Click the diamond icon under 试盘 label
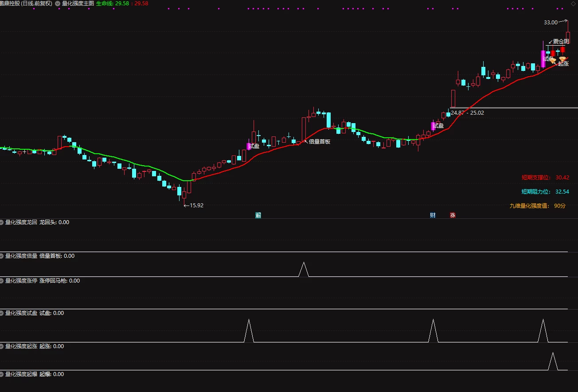 coord(553,61)
